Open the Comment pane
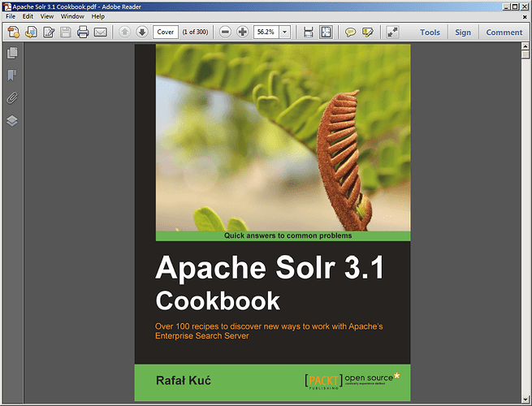The width and height of the screenshot is (532, 406). 504,32
